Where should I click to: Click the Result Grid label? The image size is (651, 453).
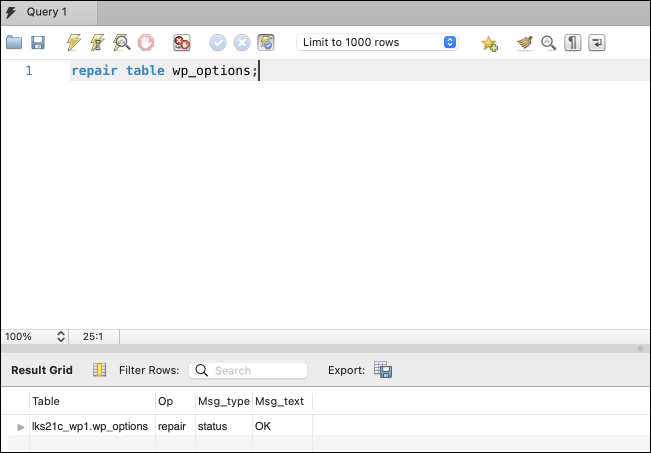pyautogui.click(x=42, y=370)
